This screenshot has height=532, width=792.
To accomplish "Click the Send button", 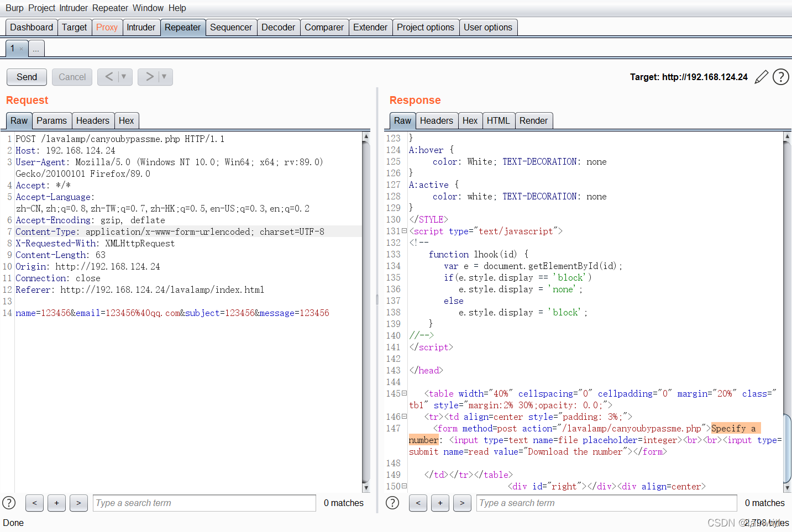I will coord(27,77).
